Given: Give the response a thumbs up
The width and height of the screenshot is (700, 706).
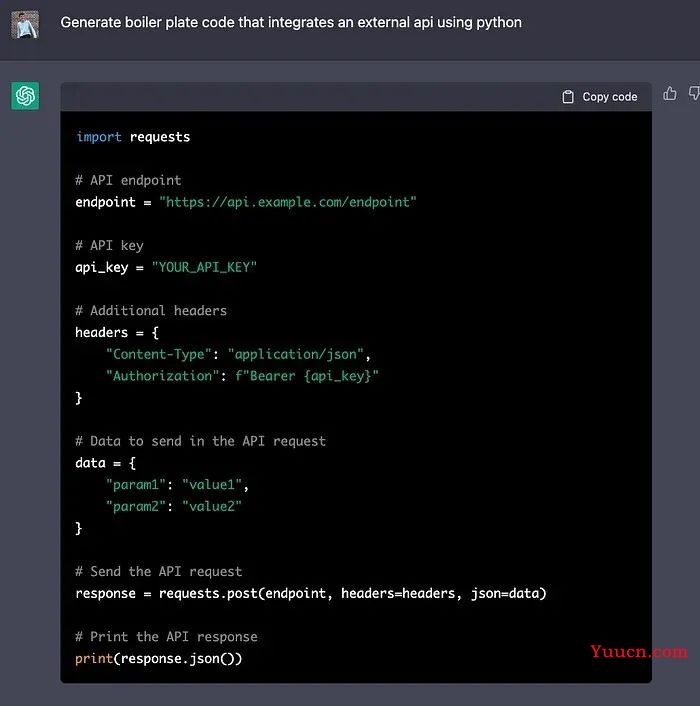Looking at the screenshot, I should coord(669,94).
